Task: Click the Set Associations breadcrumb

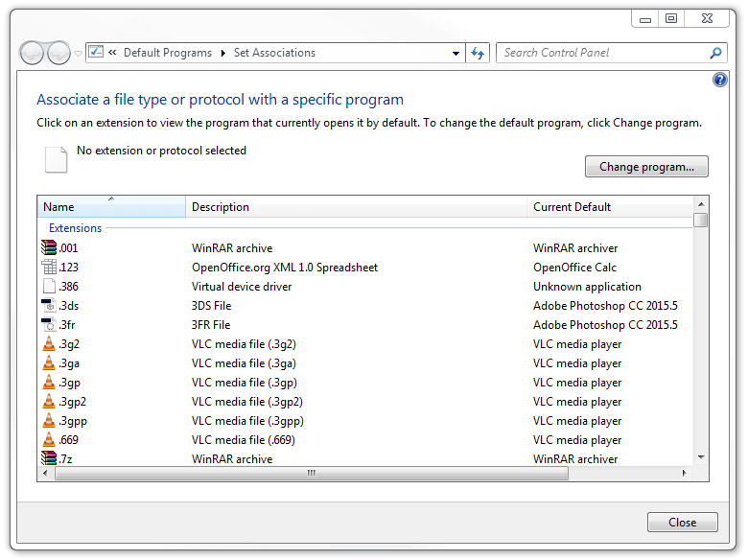Action: [274, 53]
